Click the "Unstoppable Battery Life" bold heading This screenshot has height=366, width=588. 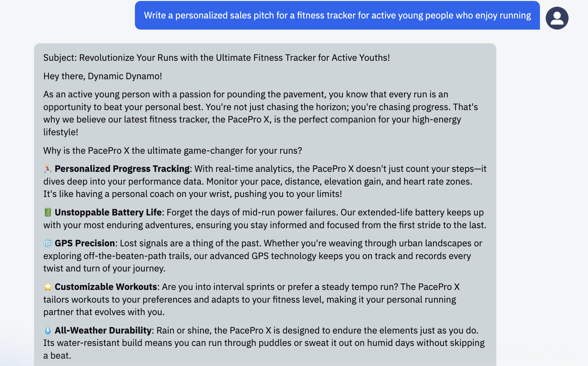tap(108, 212)
